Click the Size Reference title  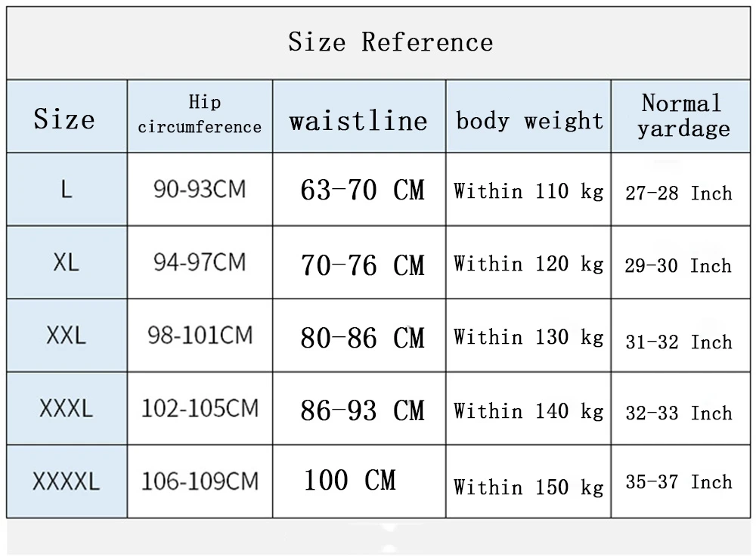pyautogui.click(x=390, y=42)
